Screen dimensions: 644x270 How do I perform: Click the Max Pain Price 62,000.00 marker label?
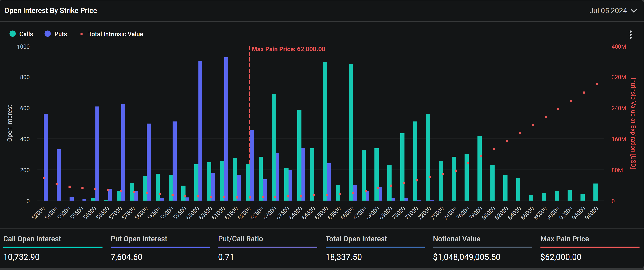click(288, 49)
